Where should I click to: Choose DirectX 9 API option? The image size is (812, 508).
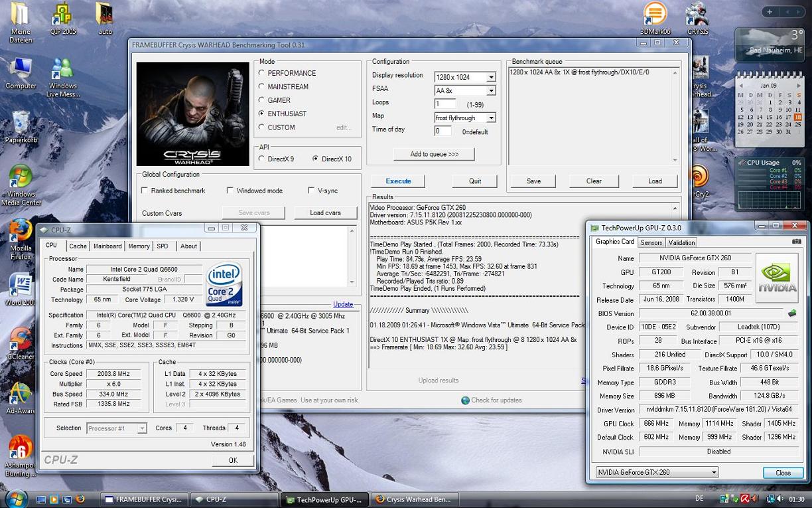pyautogui.click(x=261, y=159)
